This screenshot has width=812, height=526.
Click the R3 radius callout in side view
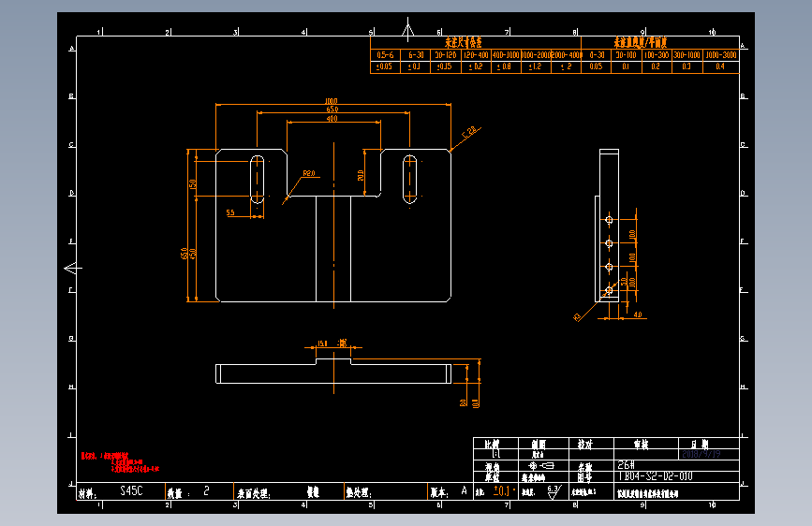578,317
